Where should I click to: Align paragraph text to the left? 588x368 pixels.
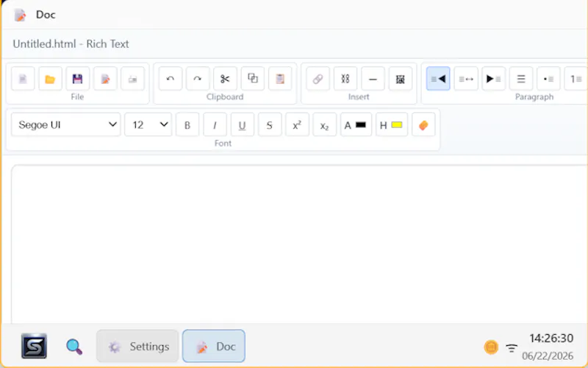click(438, 79)
